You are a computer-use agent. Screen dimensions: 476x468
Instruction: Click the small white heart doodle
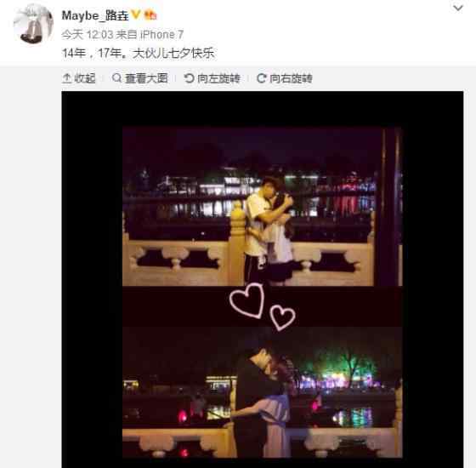[x=282, y=317]
